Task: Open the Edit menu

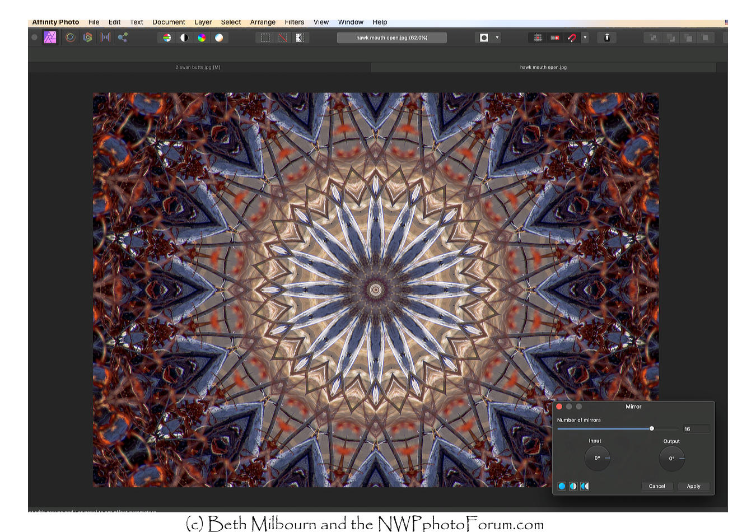Action: 114,22
